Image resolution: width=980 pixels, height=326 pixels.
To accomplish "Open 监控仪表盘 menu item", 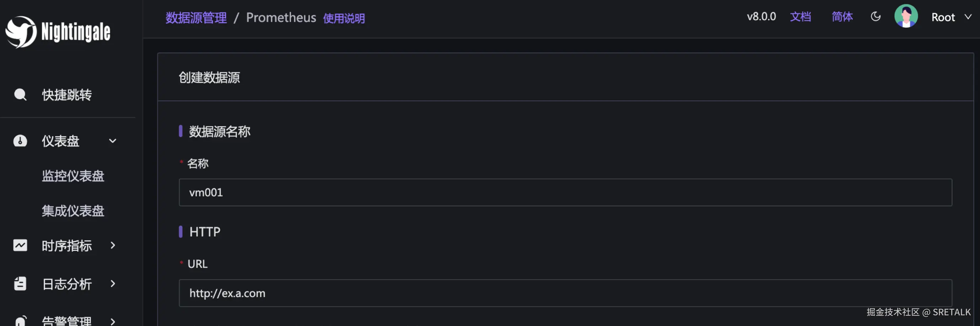I will coord(72,176).
